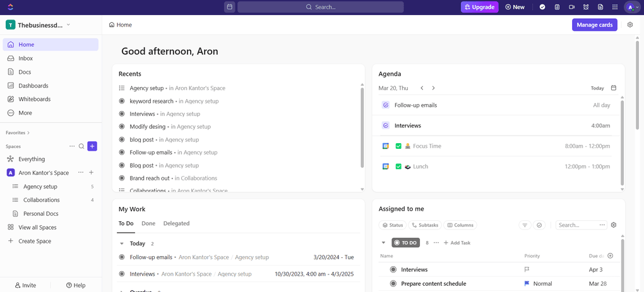Select the To Do tab in My Work
The height and width of the screenshot is (292, 644).
pos(126,223)
